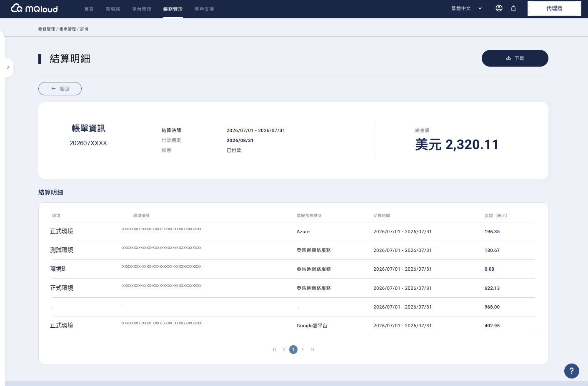Click 帳單管理 in the breadcrumb
Screen dimensions: 588x386
pos(68,29)
